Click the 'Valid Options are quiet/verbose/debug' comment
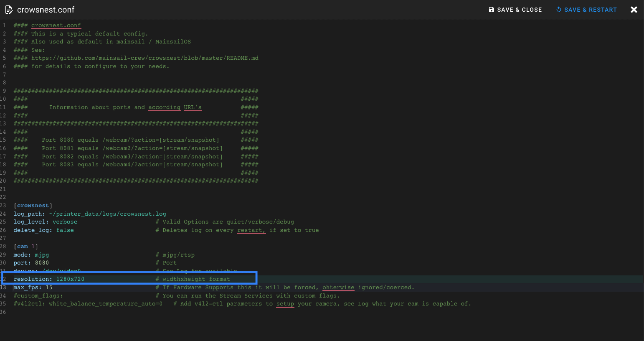644x341 pixels. click(x=225, y=222)
